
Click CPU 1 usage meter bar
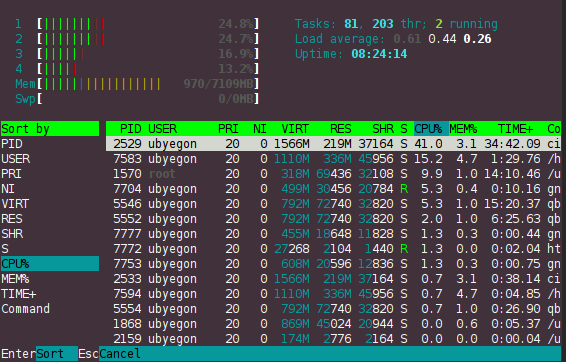(148, 24)
